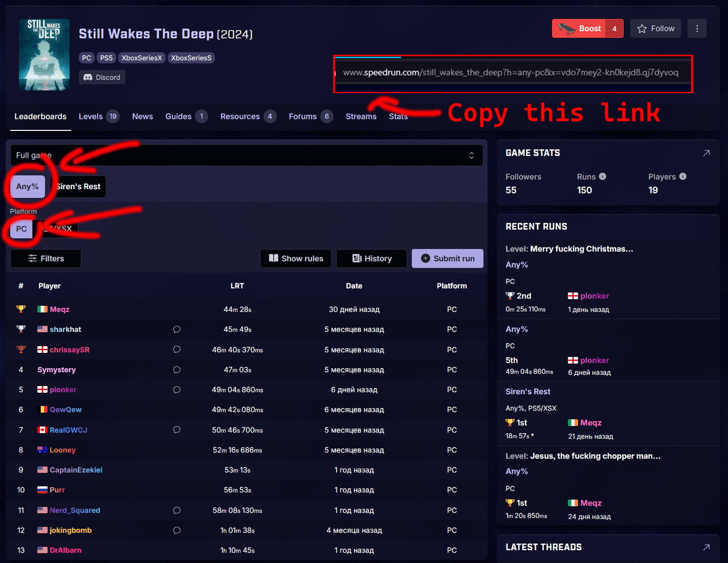Open the three-dot overflow menu
Image resolution: width=728 pixels, height=563 pixels.
pyautogui.click(x=697, y=28)
